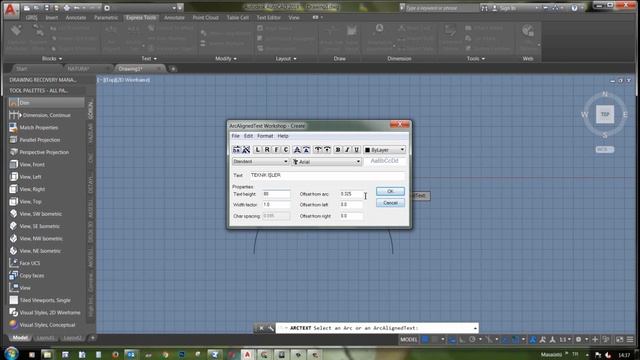Viewport: 640px width, 360px height.
Task: Click the Offset from left field
Action: 351,204
